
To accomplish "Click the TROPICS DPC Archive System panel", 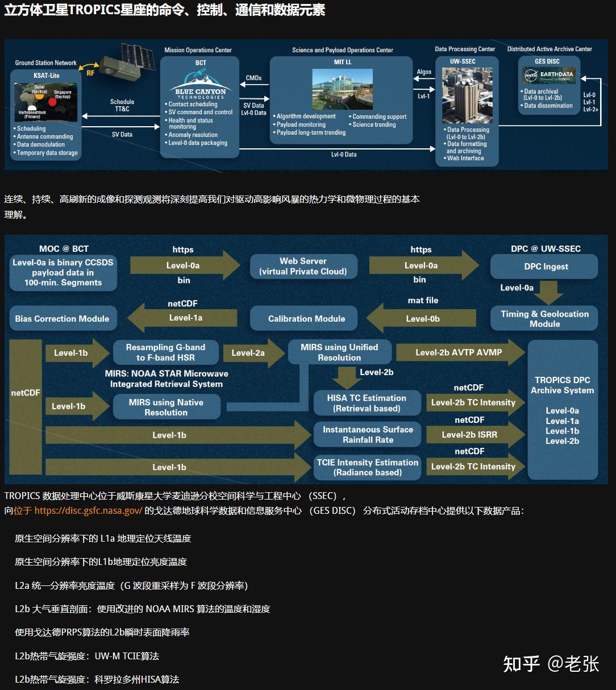I will 563,409.
